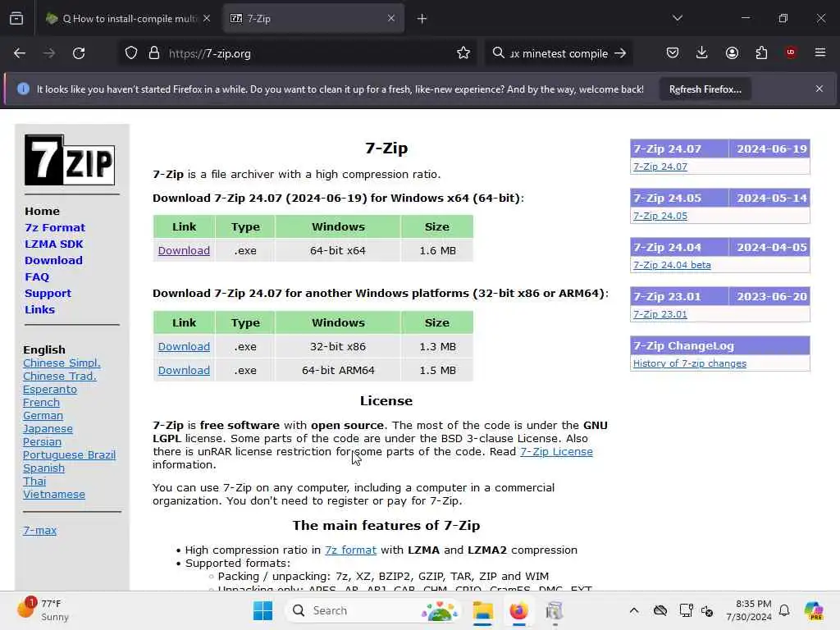Image resolution: width=840 pixels, height=630 pixels.
Task: Open Firefox View recent browsing icon
Action: tap(16, 19)
